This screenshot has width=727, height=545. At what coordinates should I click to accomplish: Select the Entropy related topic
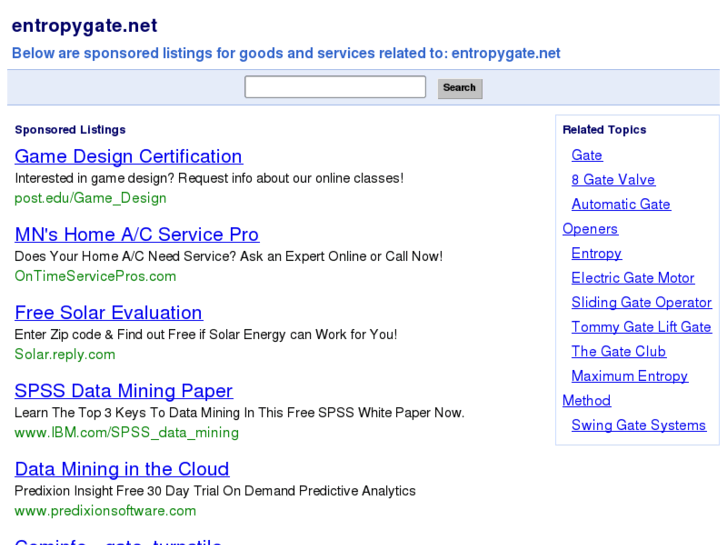[x=596, y=253]
